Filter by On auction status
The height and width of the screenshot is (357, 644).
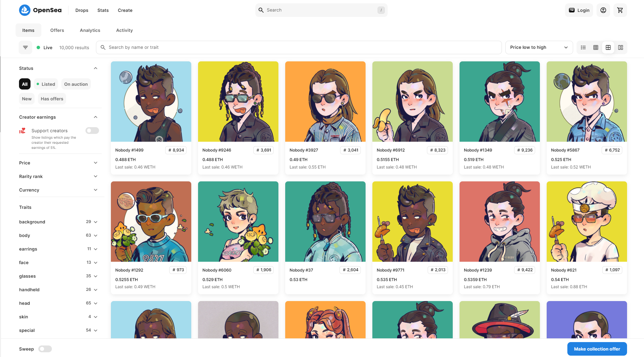[76, 84]
